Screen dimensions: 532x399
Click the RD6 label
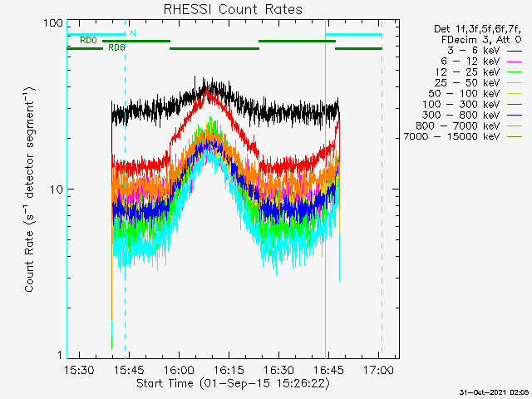(116, 47)
